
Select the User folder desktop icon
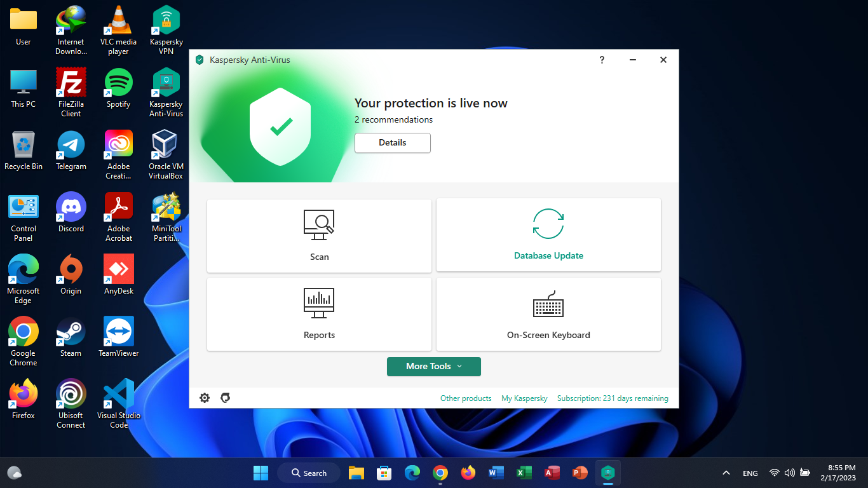[x=24, y=27]
